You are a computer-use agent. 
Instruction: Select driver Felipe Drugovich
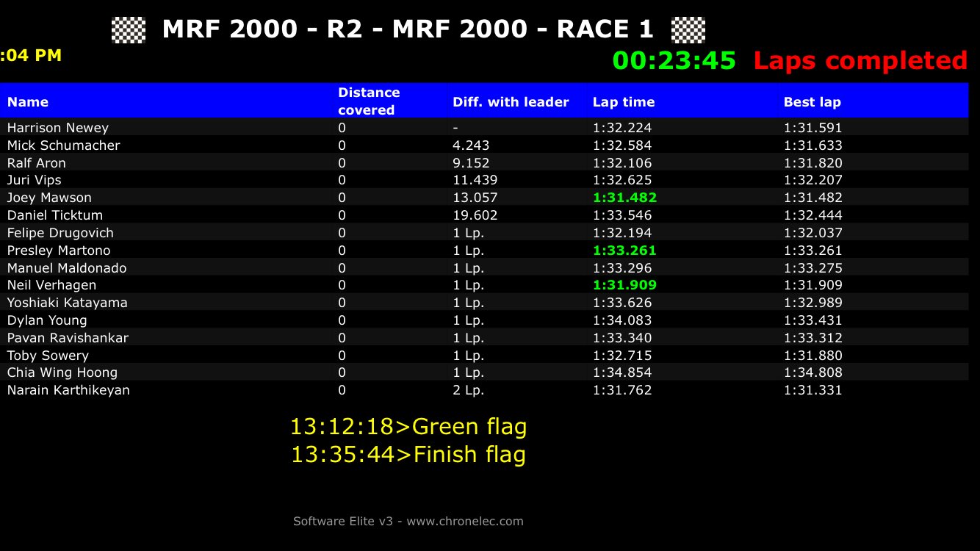click(x=60, y=233)
